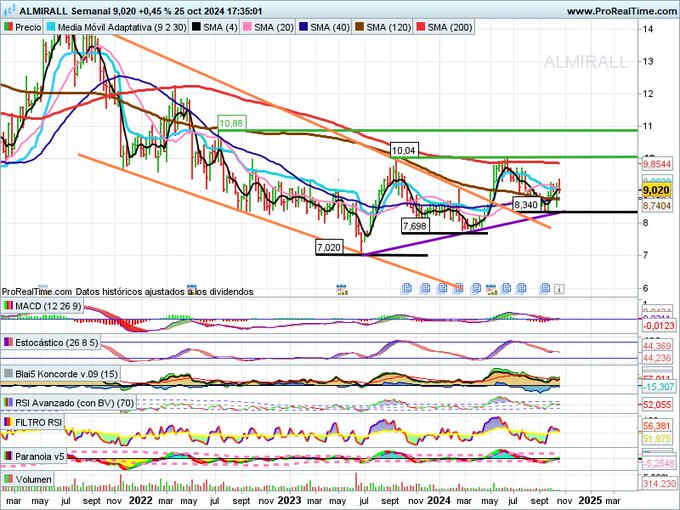This screenshot has width=680, height=510.
Task: Click the 314.230 volume value label
Action: coord(658,483)
